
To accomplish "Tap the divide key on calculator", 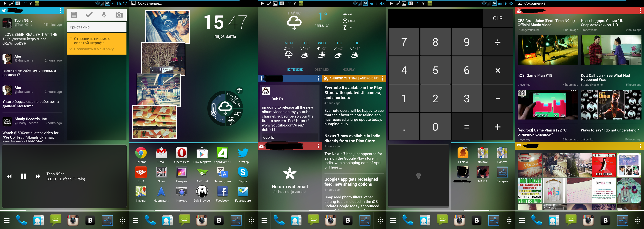I will click(x=497, y=42).
